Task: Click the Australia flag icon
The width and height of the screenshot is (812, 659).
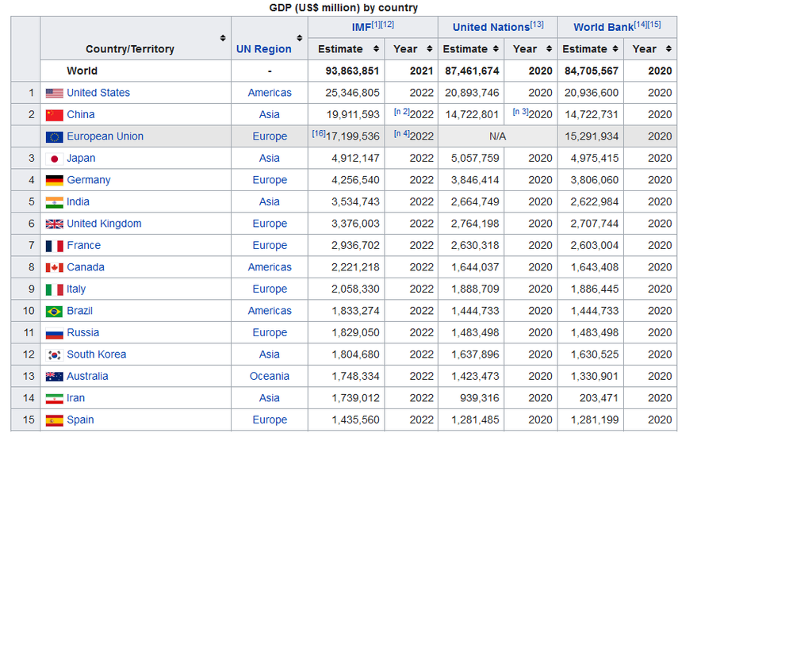Action: coord(55,377)
